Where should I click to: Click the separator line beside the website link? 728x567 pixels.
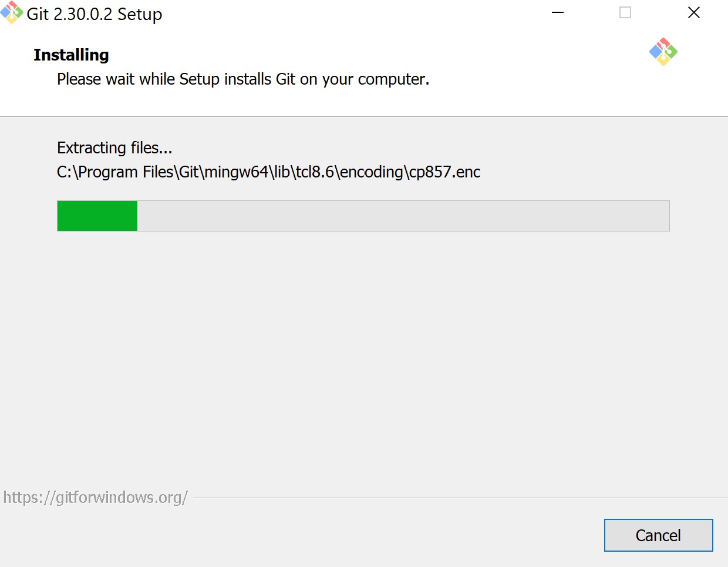click(x=460, y=498)
